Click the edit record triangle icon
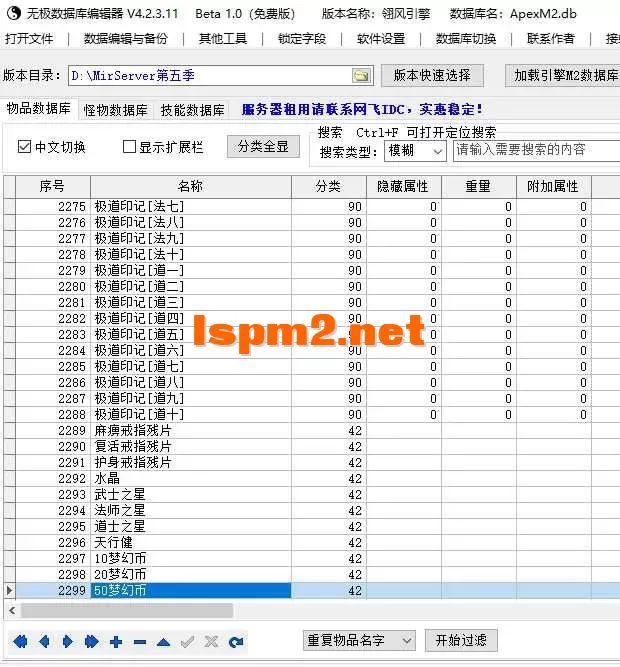The height and width of the screenshot is (667, 620). tap(163, 642)
